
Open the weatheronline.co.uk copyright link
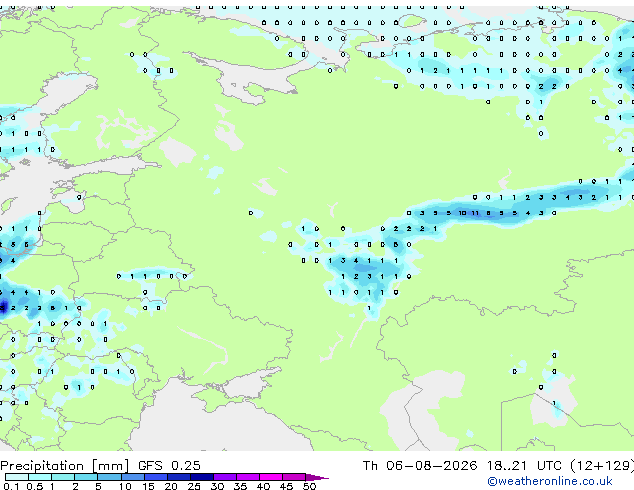coord(550,481)
